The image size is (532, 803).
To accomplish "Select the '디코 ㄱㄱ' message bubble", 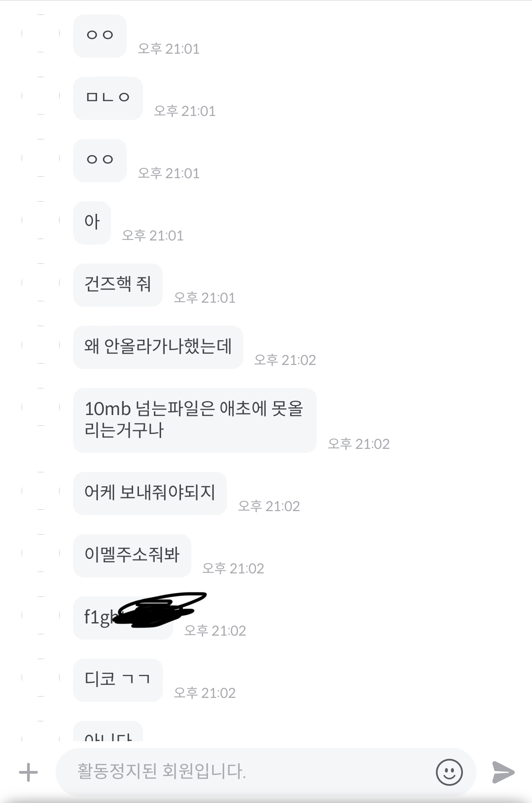I will click(118, 680).
